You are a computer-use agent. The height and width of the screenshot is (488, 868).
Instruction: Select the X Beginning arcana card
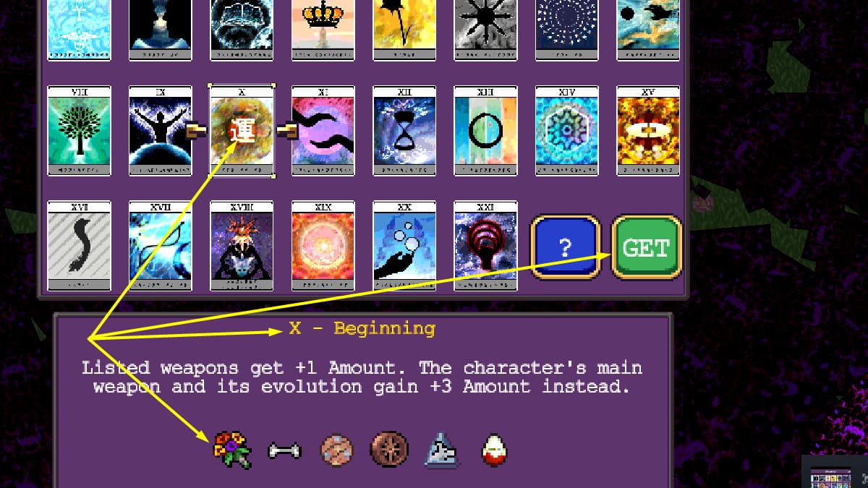(242, 131)
